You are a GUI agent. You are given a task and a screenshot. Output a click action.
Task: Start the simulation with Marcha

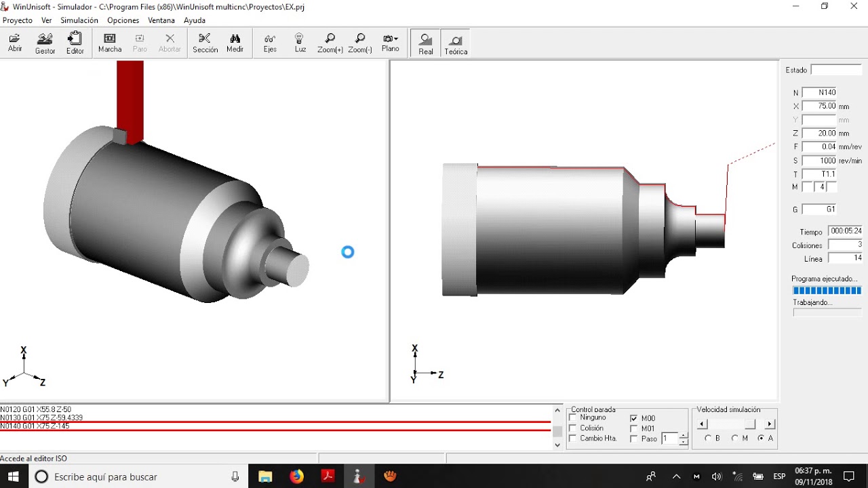click(x=110, y=43)
